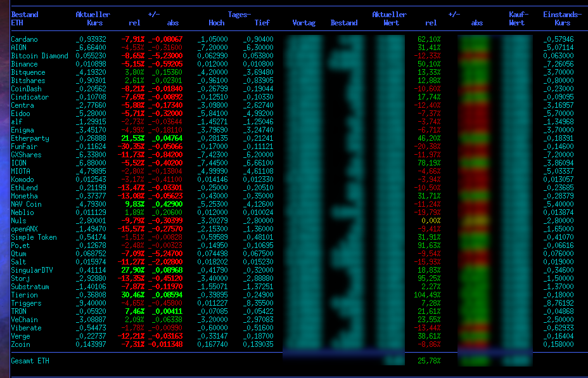588x378 pixels.
Task: Click the EthLend row name
Action: (24, 188)
